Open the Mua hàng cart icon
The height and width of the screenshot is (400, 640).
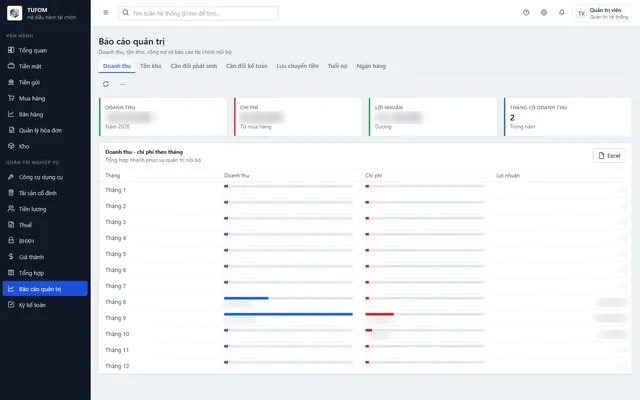pos(11,98)
